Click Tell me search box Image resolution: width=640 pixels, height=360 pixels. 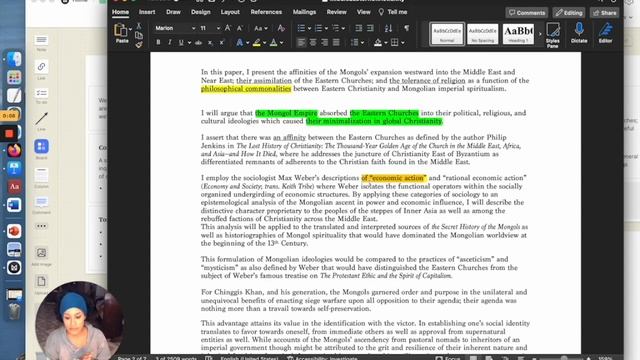(393, 12)
